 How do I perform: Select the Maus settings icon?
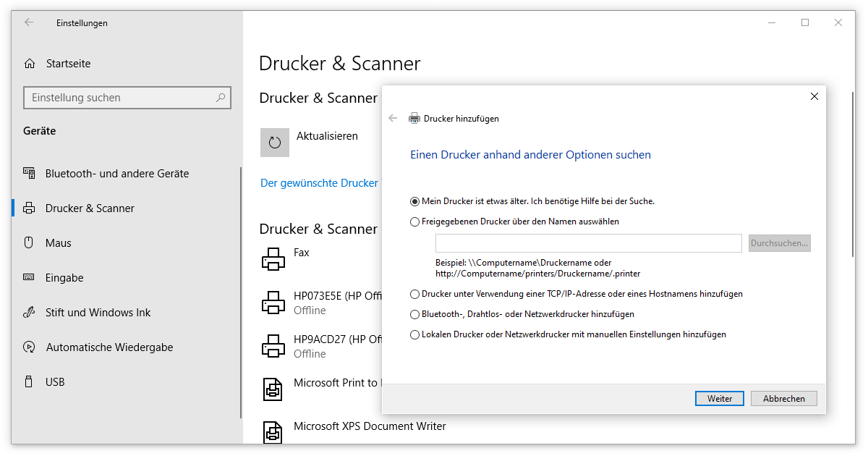[30, 242]
